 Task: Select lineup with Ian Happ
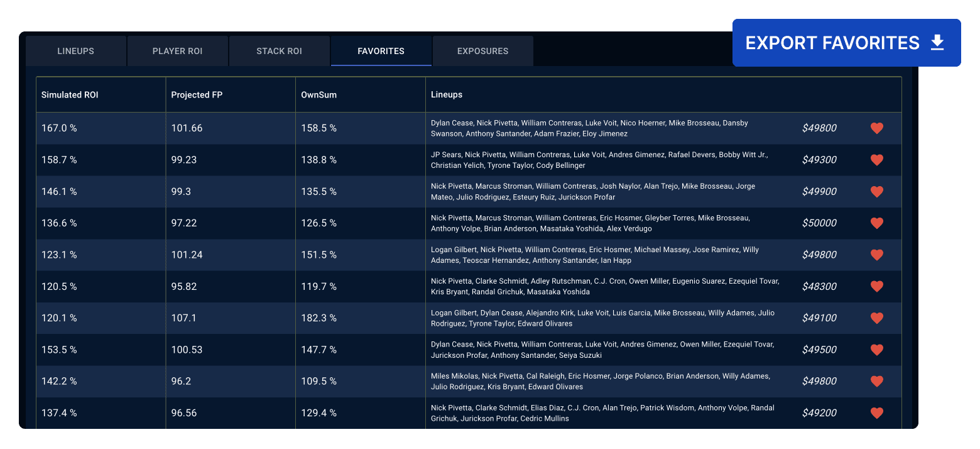pyautogui.click(x=595, y=255)
